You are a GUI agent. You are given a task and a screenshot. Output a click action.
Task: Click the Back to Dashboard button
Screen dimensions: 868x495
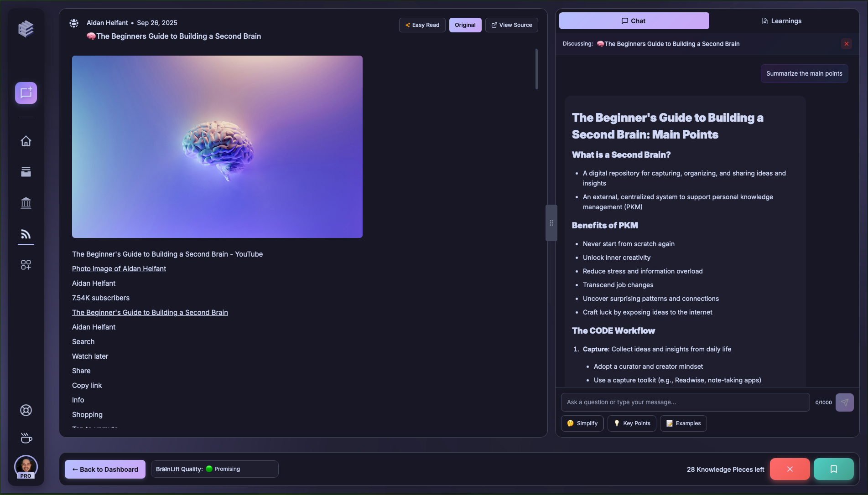click(x=105, y=469)
